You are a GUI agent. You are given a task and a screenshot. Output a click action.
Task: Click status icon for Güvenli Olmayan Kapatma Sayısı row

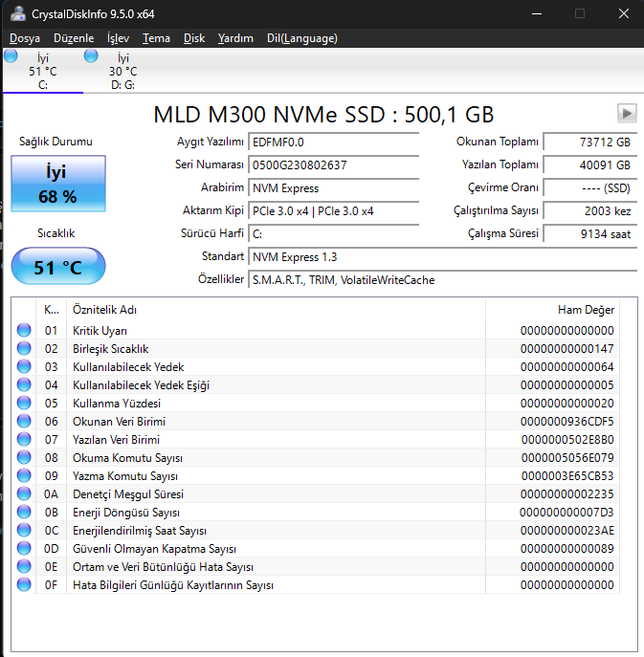click(x=24, y=549)
